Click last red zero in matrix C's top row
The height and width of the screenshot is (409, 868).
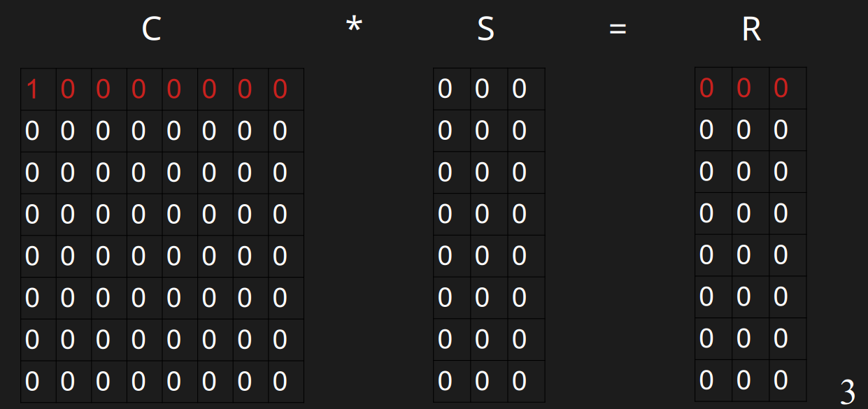pyautogui.click(x=280, y=89)
